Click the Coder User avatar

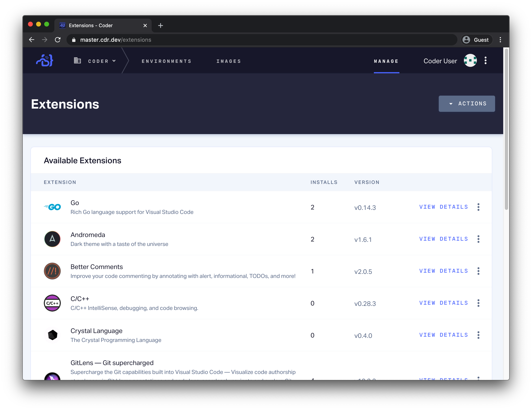[x=470, y=61]
